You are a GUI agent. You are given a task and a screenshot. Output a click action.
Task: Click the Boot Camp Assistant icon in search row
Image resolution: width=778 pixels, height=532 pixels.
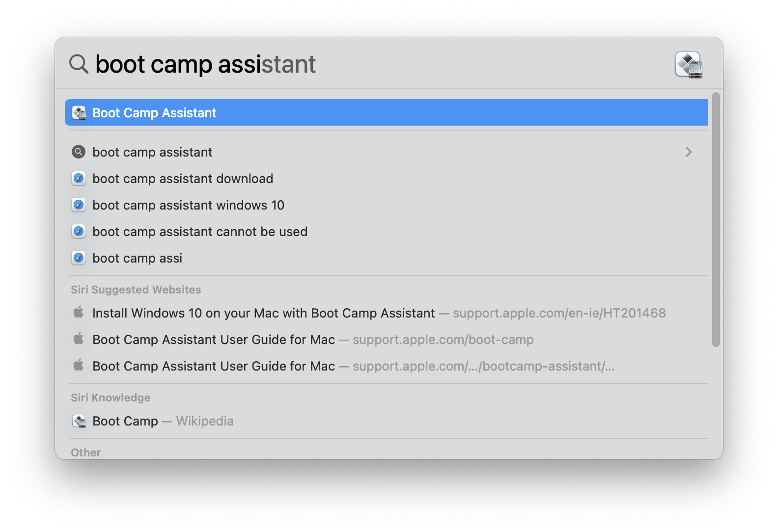coord(79,112)
